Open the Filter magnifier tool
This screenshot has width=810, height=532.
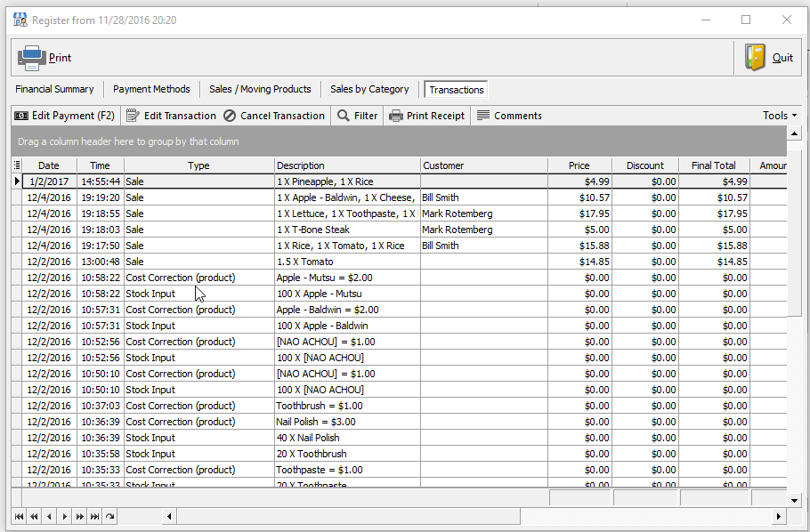coord(358,116)
